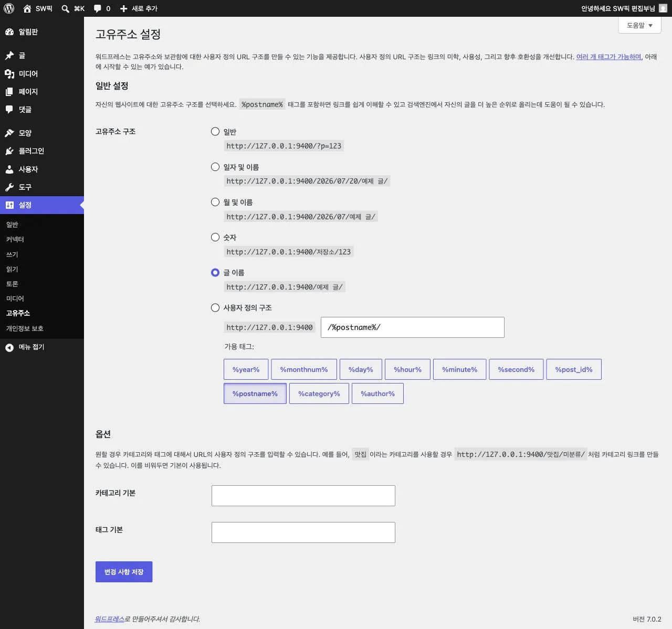Select the 일반 permalink radio button
Viewport: 672px width, 629px height.
[215, 132]
